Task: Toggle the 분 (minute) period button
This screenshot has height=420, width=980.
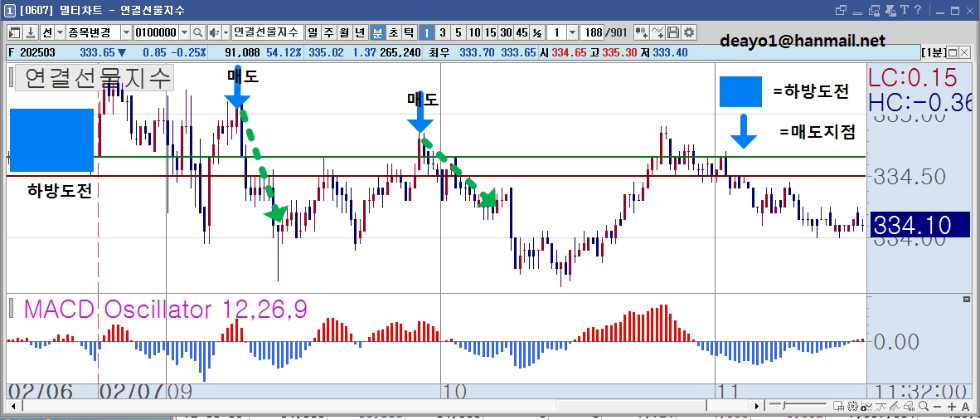Action: coord(377,32)
